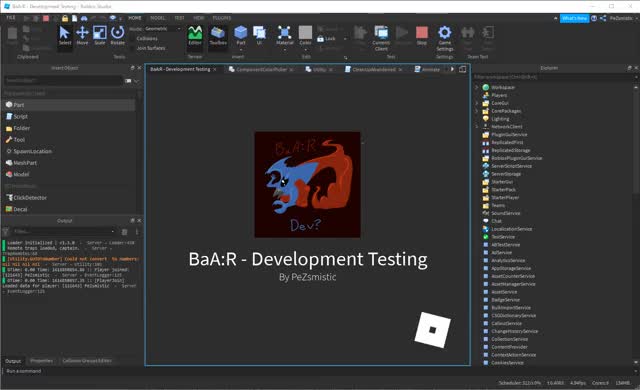This screenshot has width=640, height=390.
Task: Open Game Settings
Action: [444, 38]
